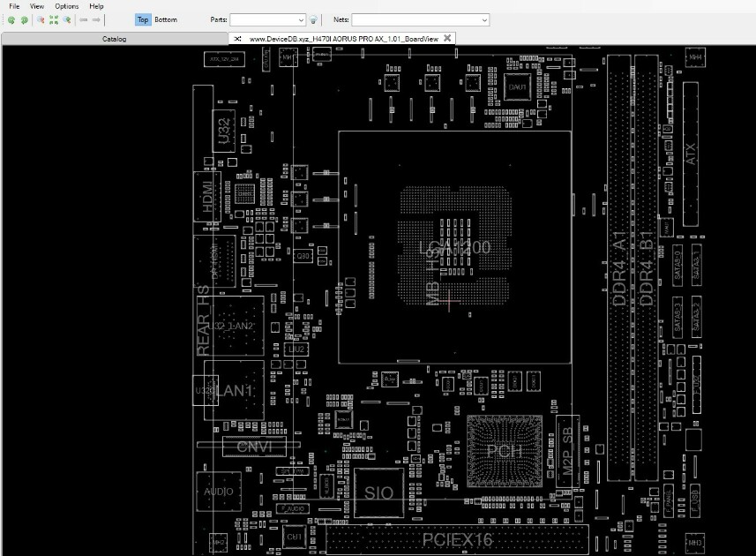
Task: Click the MH3 mounting hole
Action: [x=695, y=543]
